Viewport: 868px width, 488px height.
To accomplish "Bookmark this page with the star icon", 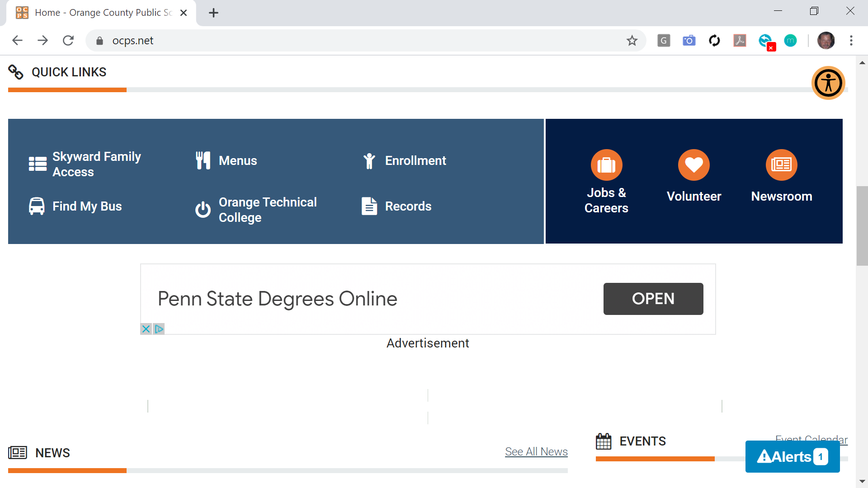I will coord(632,41).
